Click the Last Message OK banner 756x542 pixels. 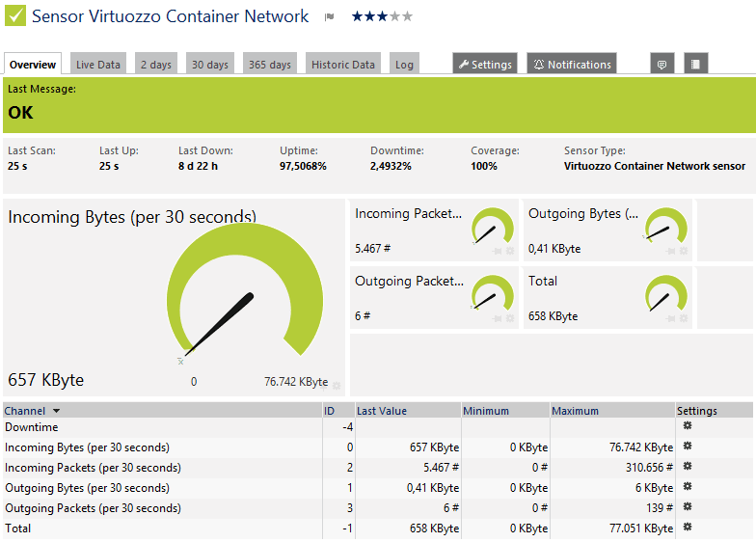(380, 104)
